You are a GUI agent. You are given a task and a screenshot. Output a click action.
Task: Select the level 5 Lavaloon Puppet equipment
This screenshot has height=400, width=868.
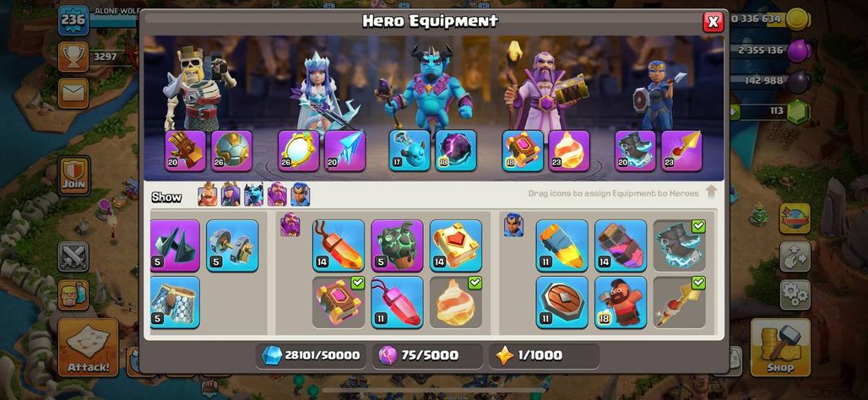pos(397,245)
